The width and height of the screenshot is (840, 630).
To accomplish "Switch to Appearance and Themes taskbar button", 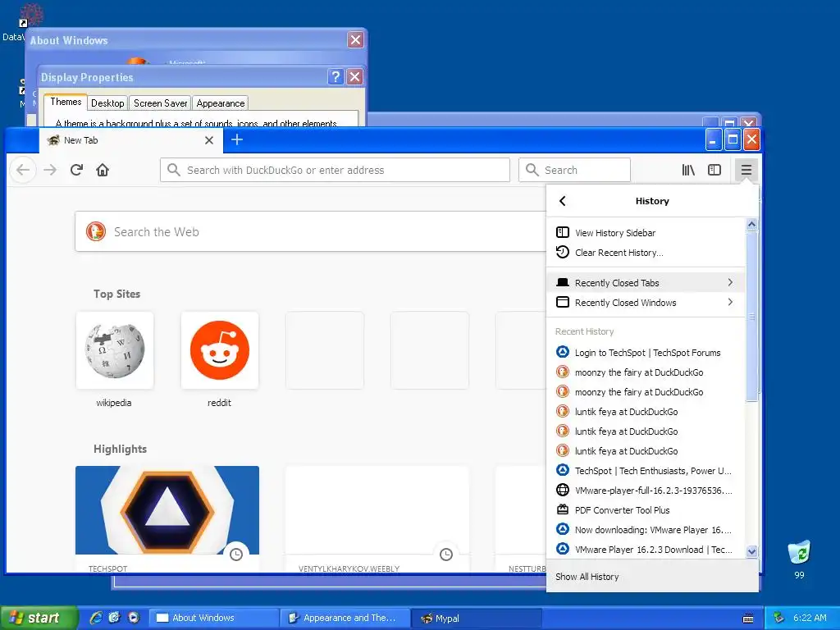I will click(x=345, y=618).
